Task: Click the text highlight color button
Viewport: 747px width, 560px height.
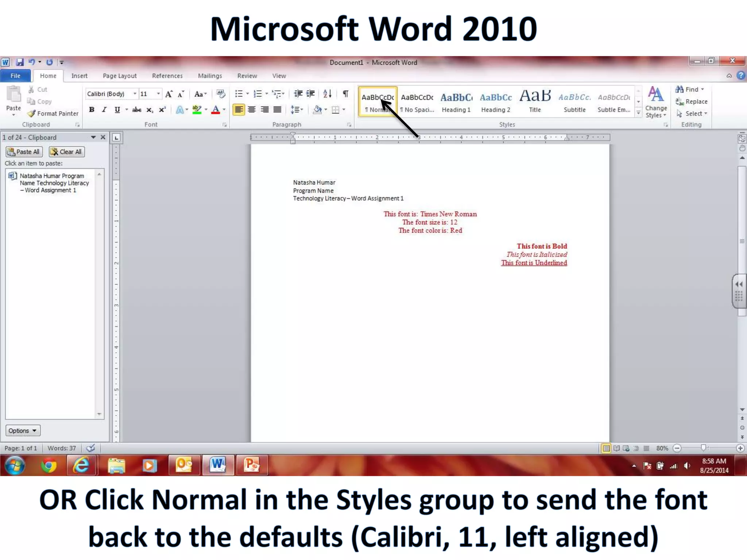Action: tap(197, 110)
